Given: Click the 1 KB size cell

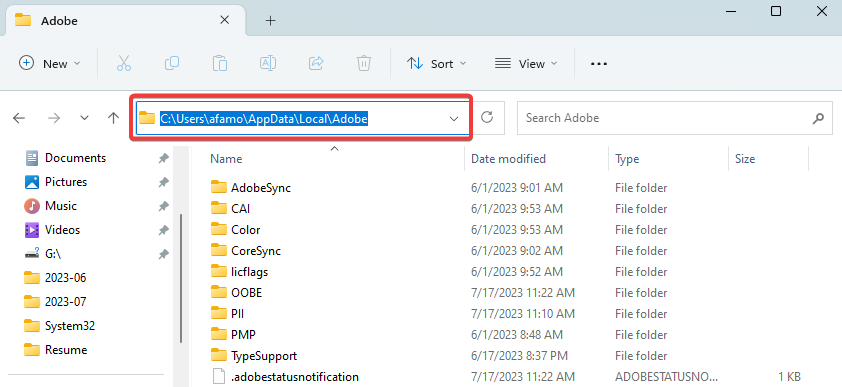Looking at the screenshot, I should coord(789,377).
